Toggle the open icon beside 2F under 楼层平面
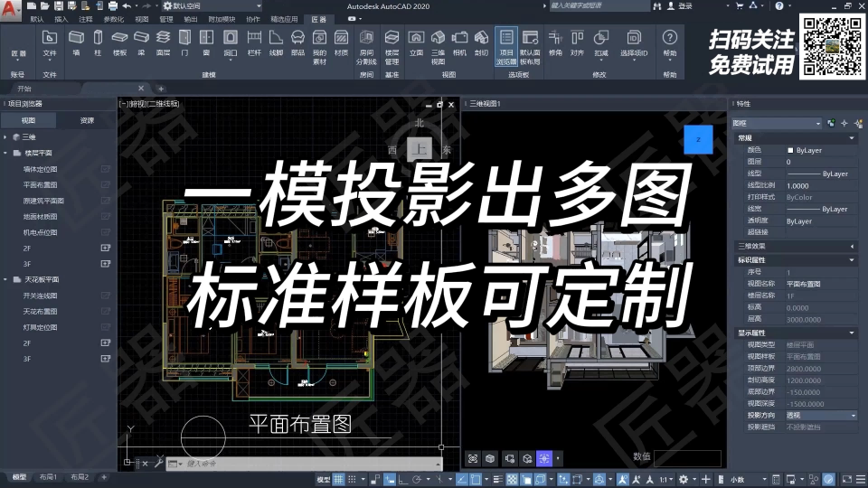 pos(105,248)
